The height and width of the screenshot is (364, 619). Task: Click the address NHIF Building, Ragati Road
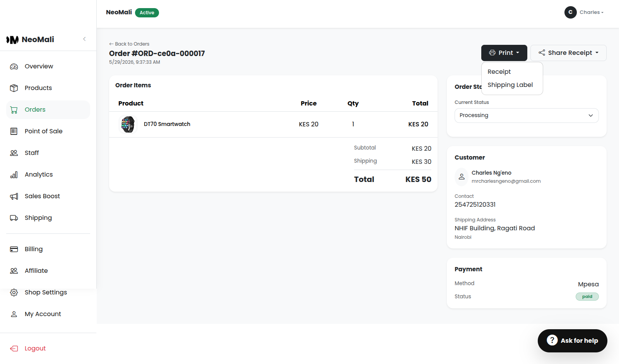495,228
